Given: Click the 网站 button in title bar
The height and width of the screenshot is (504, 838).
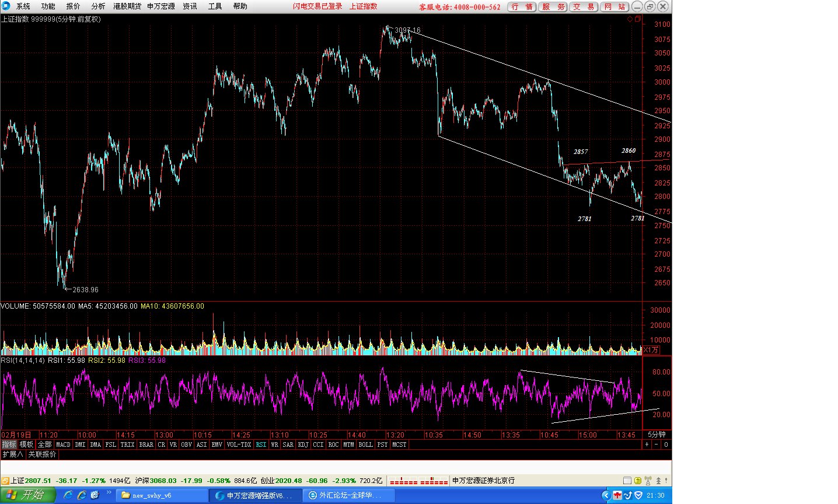Looking at the screenshot, I should click(x=615, y=6).
